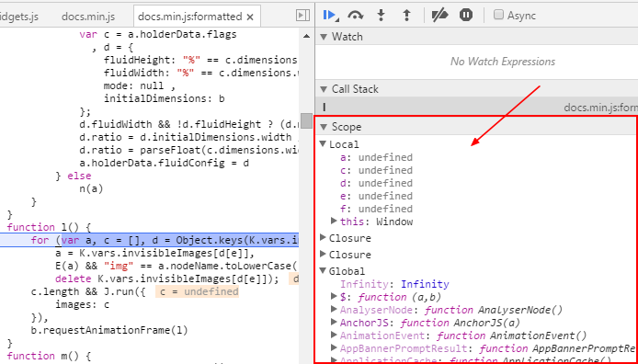Deactivate all breakpoints
Image resolution: width=638 pixels, height=364 pixels.
pos(439,16)
